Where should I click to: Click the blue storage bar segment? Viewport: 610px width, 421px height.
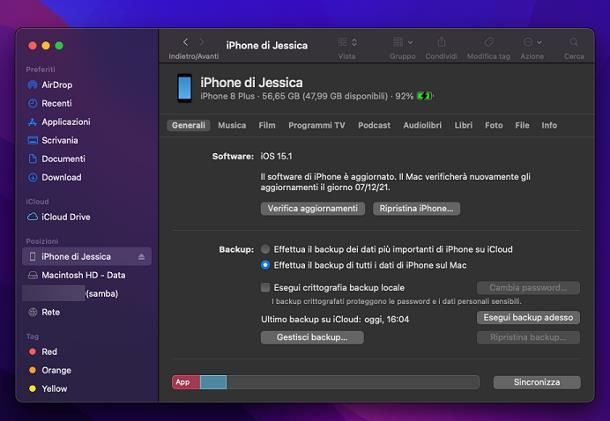pos(213,382)
